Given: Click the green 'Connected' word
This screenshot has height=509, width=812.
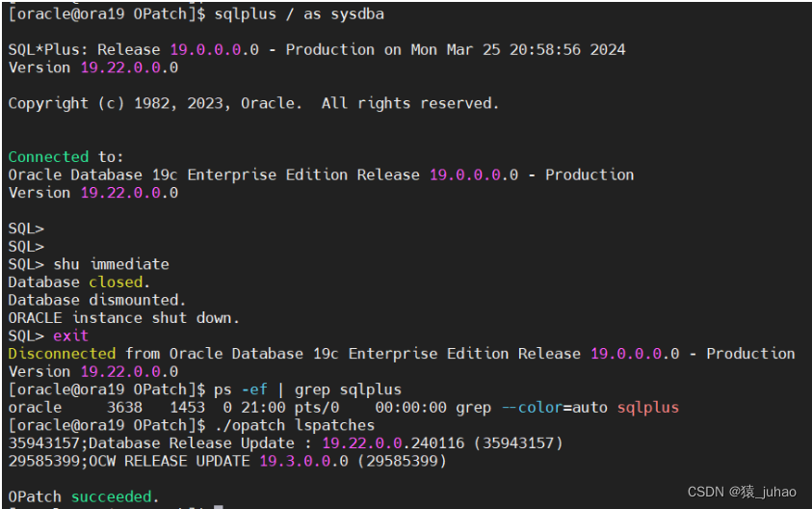Looking at the screenshot, I should (x=49, y=157).
